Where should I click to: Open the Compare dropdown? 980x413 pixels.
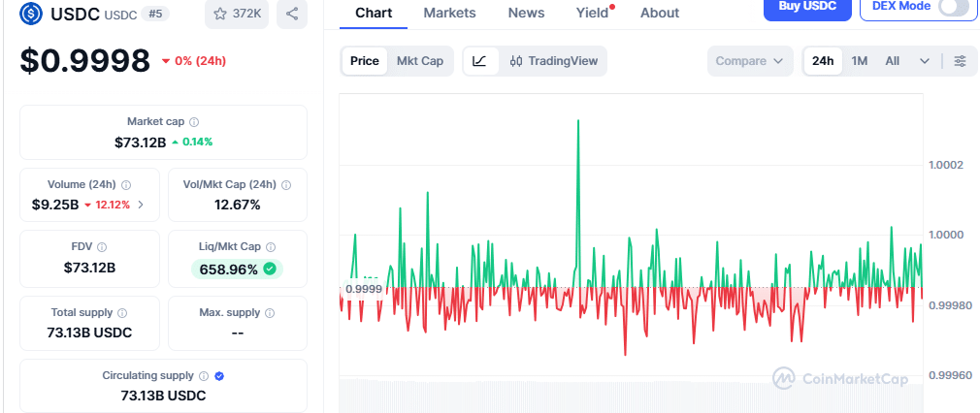(749, 61)
